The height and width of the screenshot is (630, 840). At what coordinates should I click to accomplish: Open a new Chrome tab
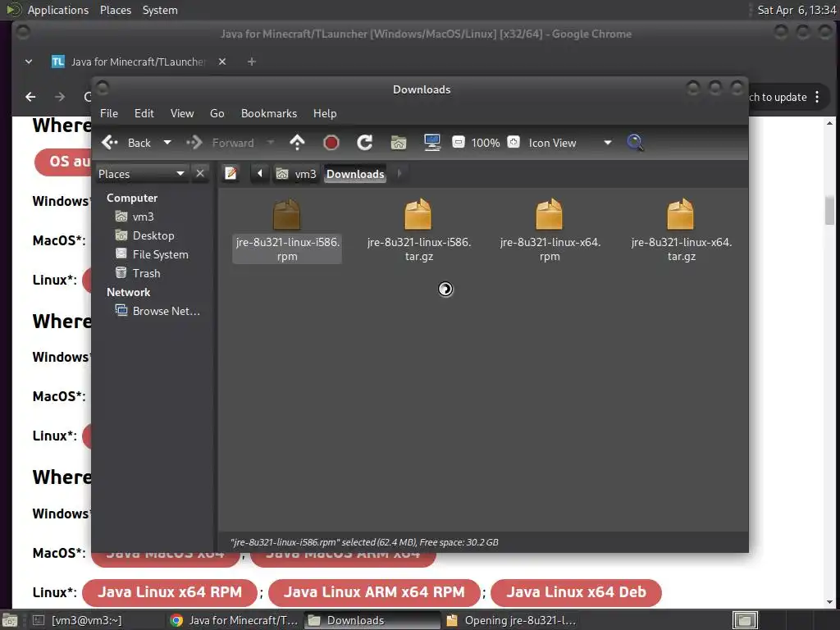click(x=251, y=62)
